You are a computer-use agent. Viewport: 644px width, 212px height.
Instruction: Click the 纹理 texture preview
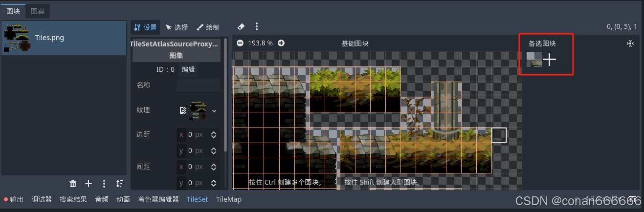click(x=198, y=110)
